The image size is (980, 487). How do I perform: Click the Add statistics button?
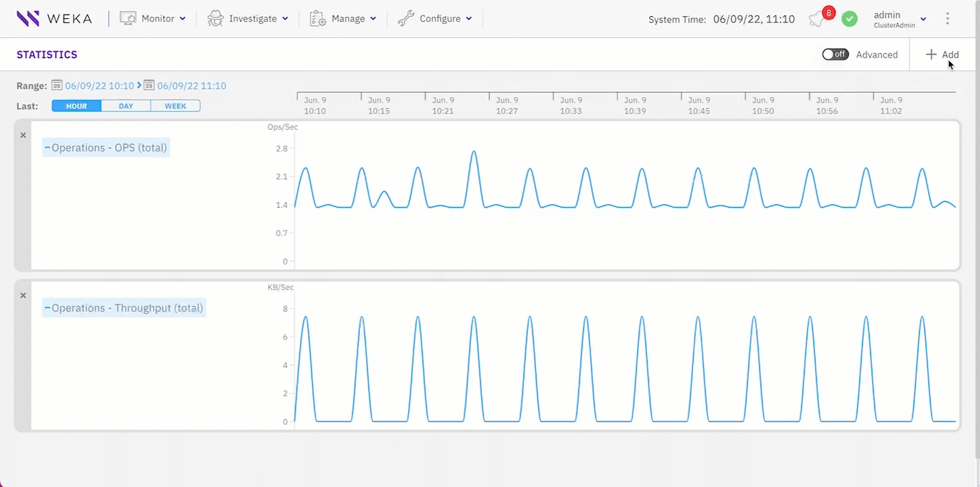pos(942,55)
